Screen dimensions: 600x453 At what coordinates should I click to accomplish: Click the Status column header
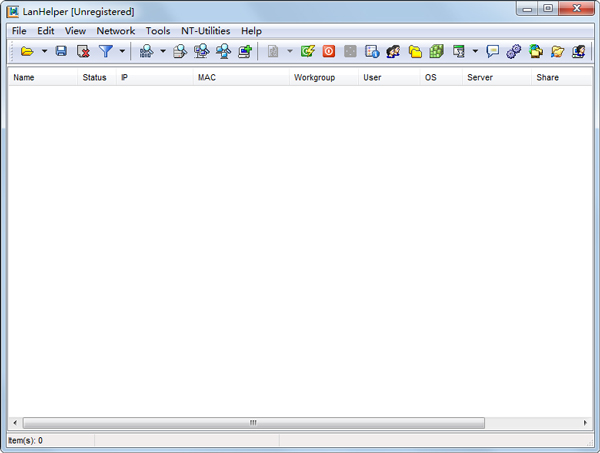pos(94,77)
